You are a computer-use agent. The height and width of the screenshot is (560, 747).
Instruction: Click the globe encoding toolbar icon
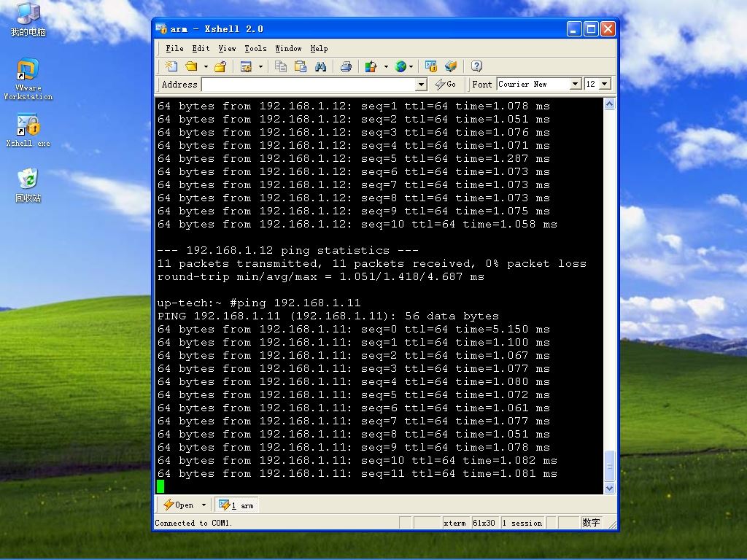pyautogui.click(x=400, y=66)
